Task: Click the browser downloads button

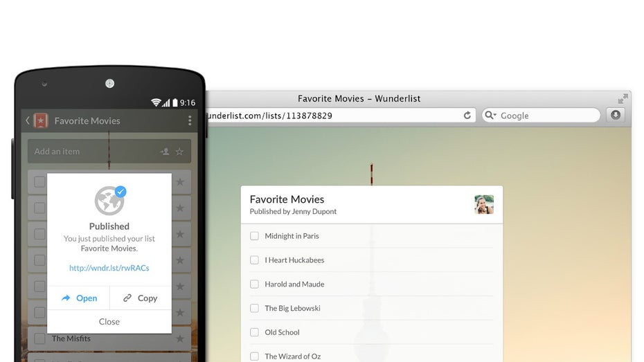Action: 615,115
